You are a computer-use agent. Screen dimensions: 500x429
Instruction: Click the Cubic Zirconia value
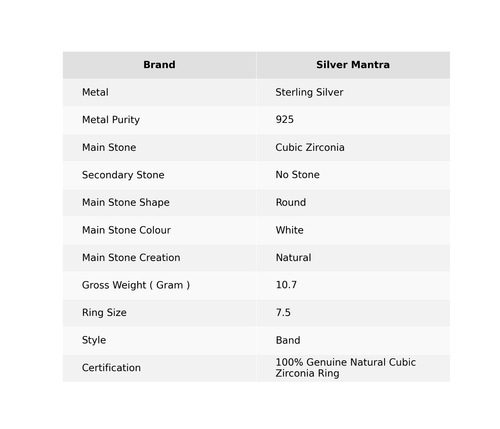310,147
